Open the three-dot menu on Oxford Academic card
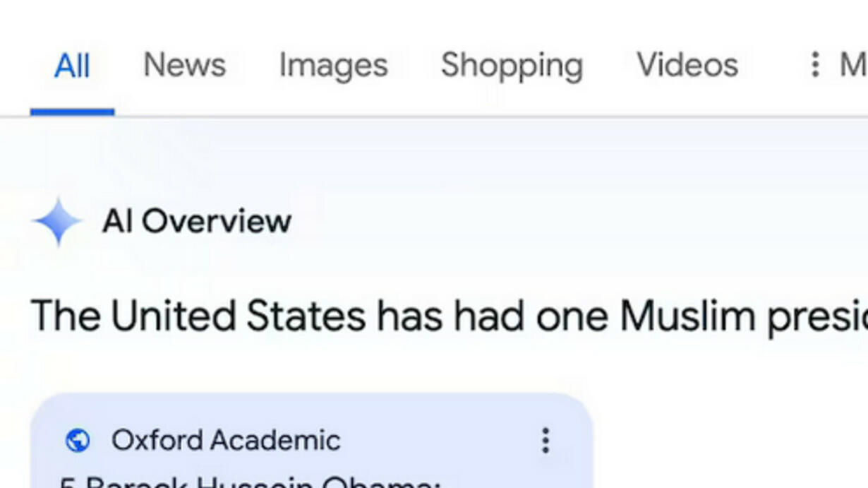 (x=545, y=441)
